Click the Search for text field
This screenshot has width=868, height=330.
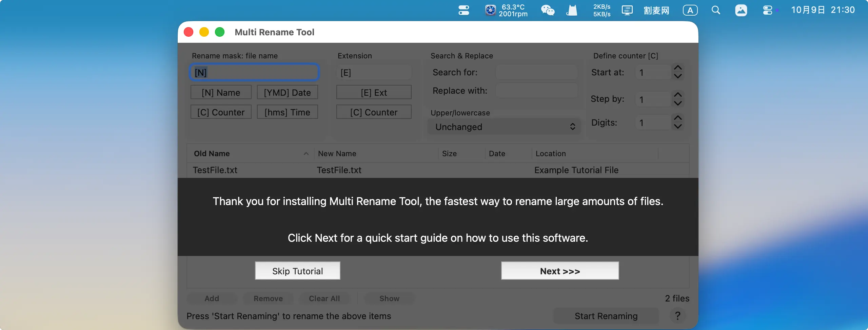click(536, 72)
